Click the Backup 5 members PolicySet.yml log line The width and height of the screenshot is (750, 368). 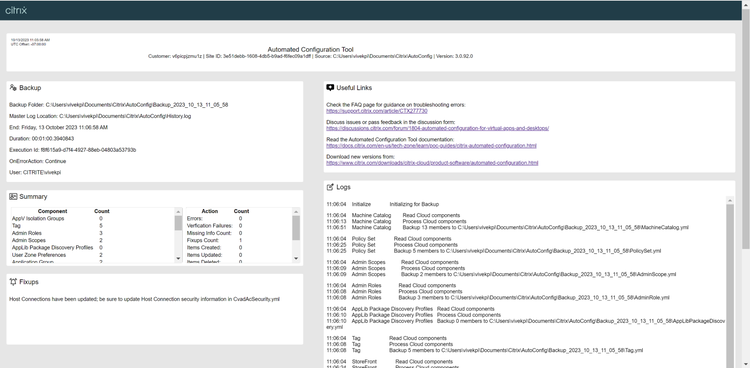(494, 251)
